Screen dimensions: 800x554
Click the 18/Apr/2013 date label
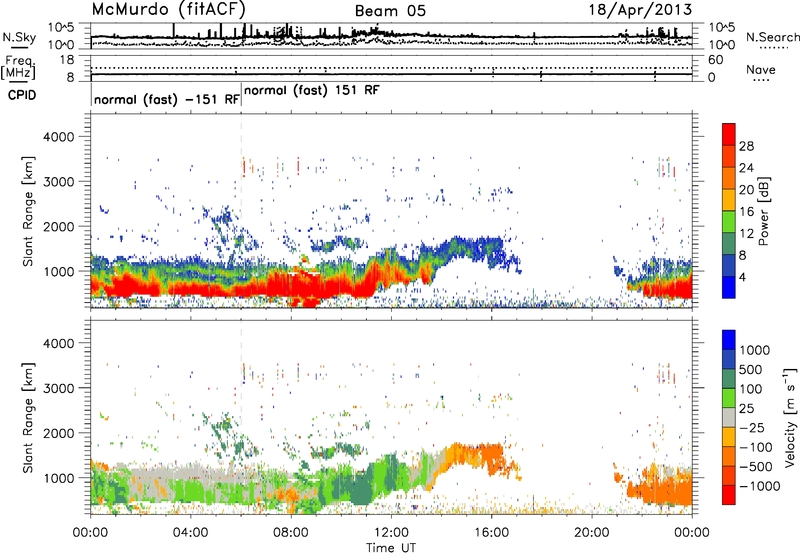[640, 10]
